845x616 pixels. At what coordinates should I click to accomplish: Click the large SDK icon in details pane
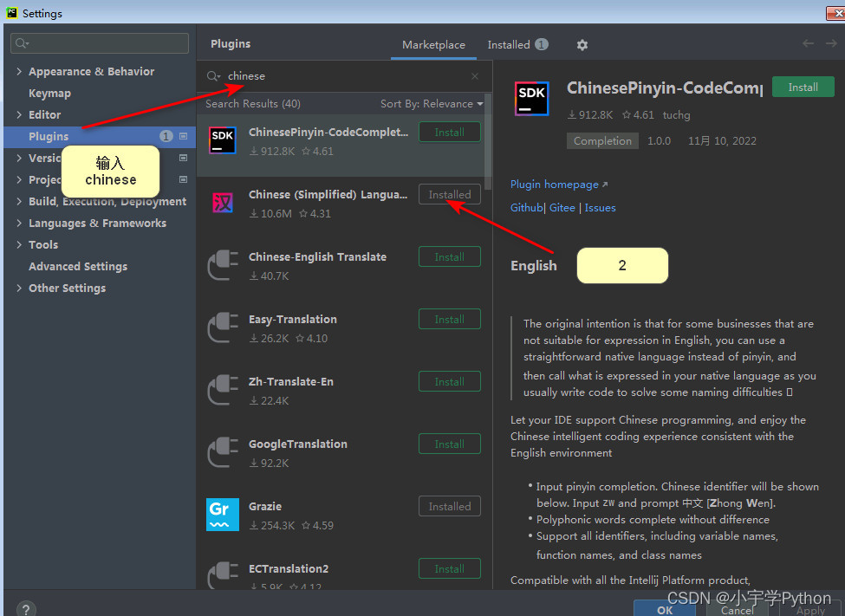(x=531, y=99)
